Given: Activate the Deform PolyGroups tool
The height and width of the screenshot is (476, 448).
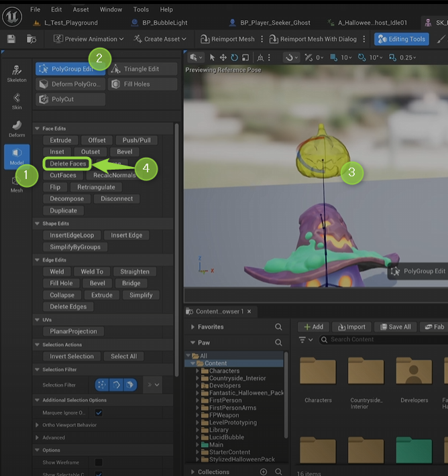Looking at the screenshot, I should [70, 84].
